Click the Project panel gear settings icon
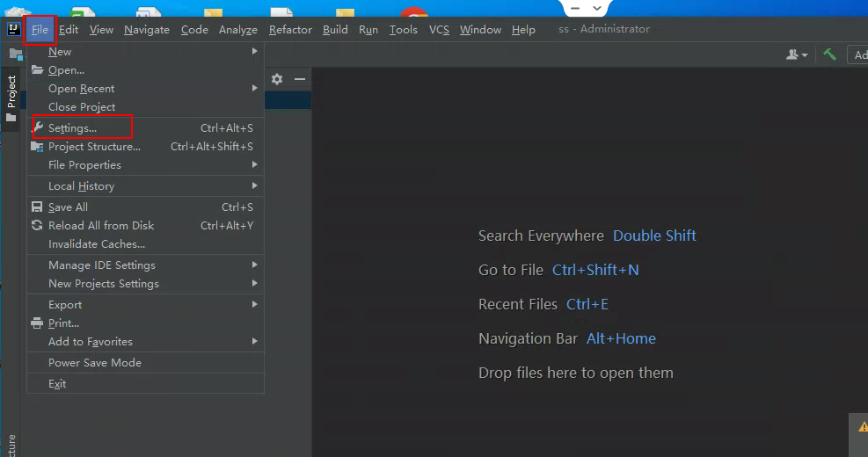868x457 pixels. 277,79
